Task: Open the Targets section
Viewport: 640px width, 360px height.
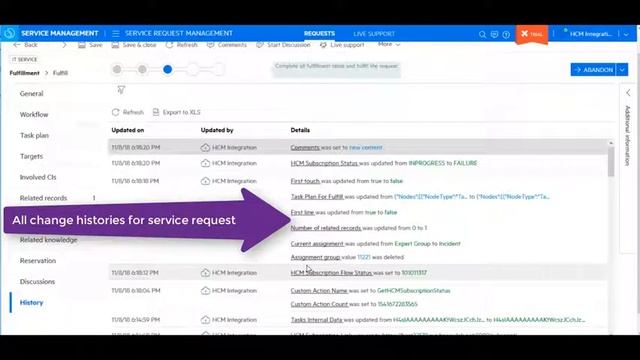Action: [31, 156]
